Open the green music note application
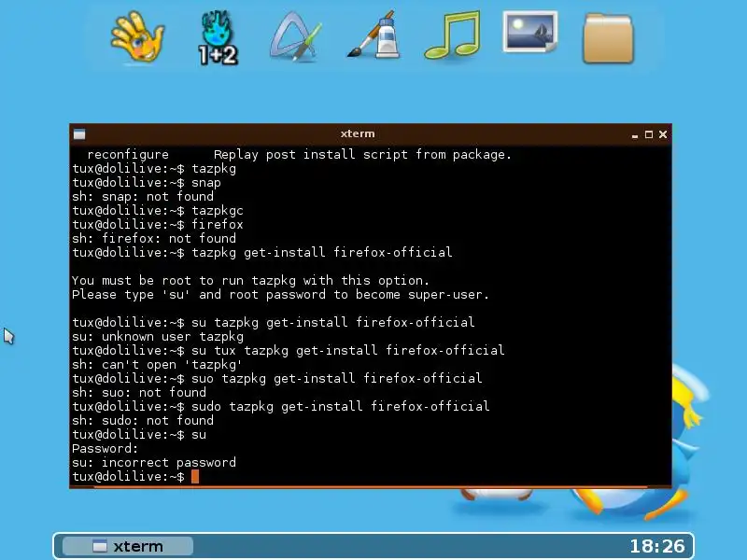747x560 pixels. [x=453, y=35]
